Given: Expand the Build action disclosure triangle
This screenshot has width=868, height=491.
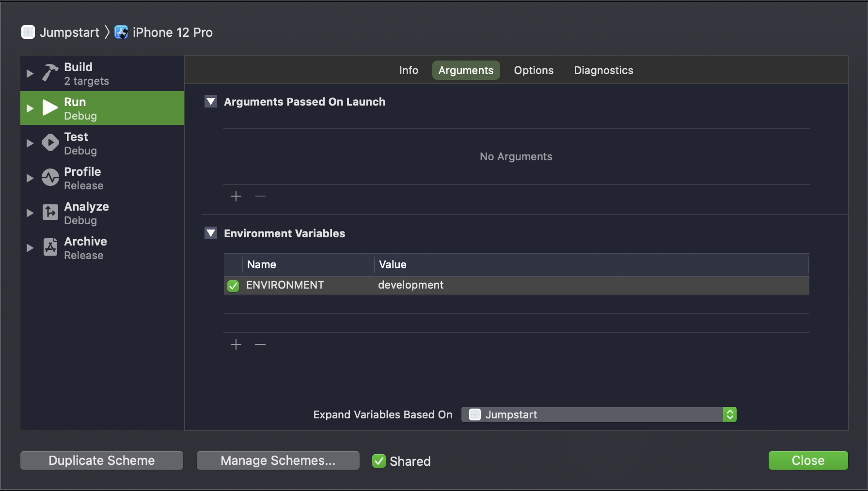Looking at the screenshot, I should coord(30,74).
